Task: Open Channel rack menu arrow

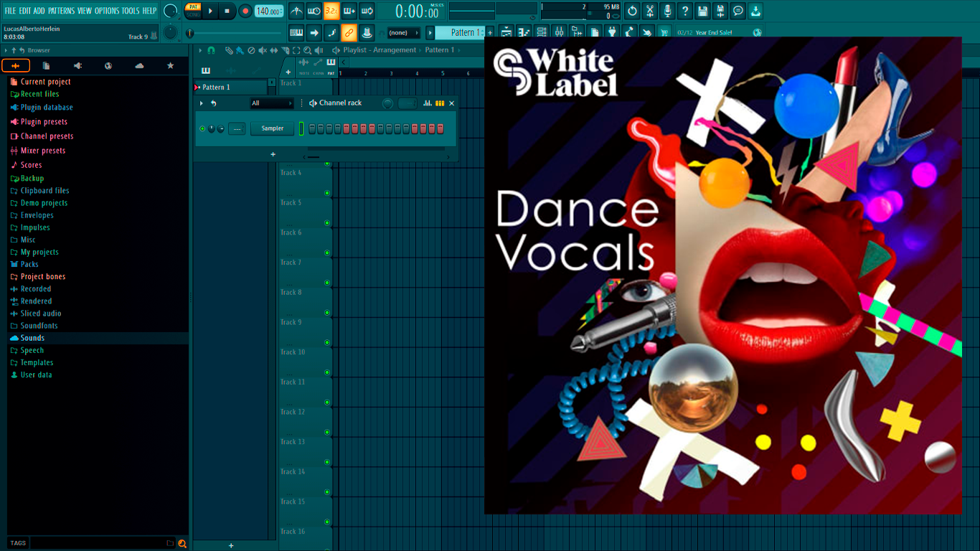Action: tap(202, 103)
